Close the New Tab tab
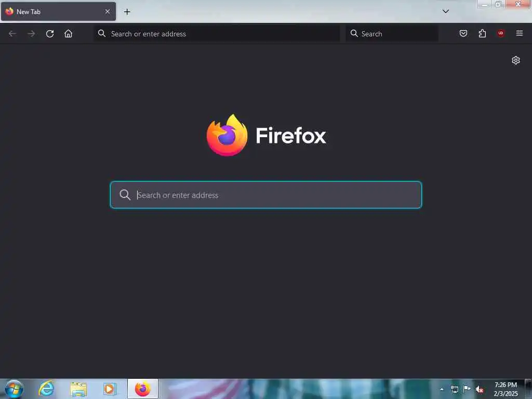Screen dimensions: 532x399 [x=107, y=11]
